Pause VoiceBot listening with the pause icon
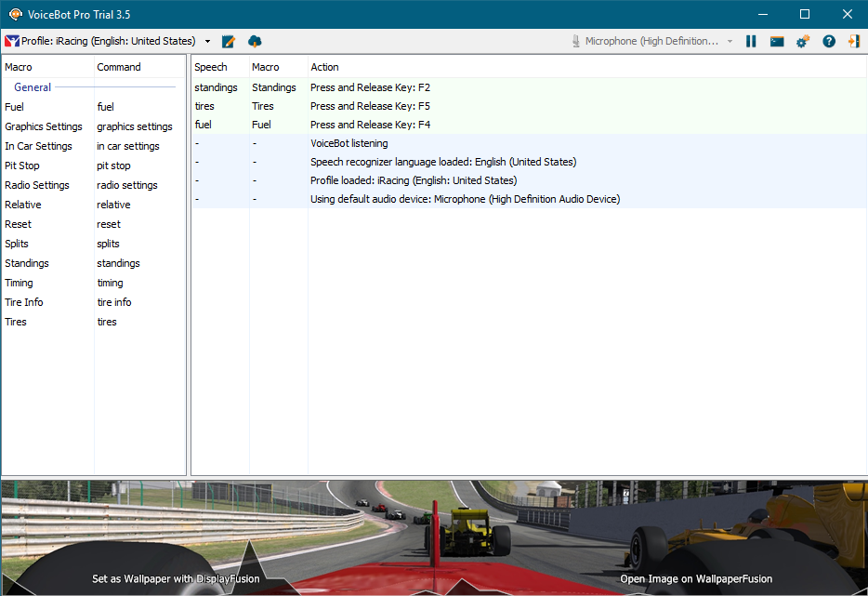 pyautogui.click(x=751, y=42)
